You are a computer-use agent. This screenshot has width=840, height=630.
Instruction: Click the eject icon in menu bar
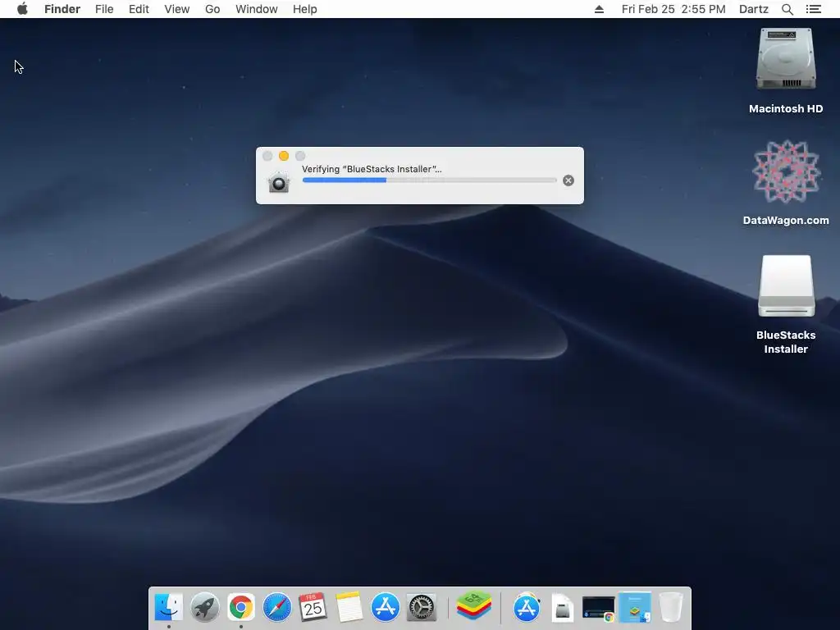coord(600,9)
